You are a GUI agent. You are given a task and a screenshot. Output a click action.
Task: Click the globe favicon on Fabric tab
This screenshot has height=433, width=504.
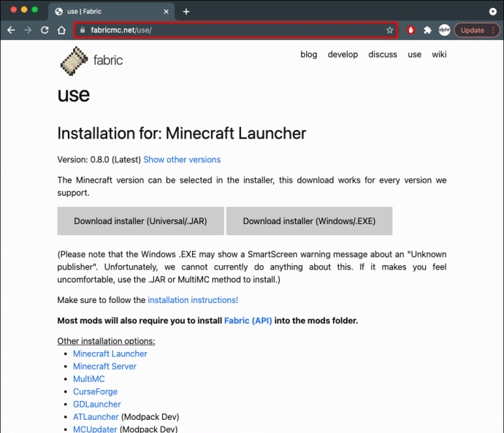(x=59, y=12)
